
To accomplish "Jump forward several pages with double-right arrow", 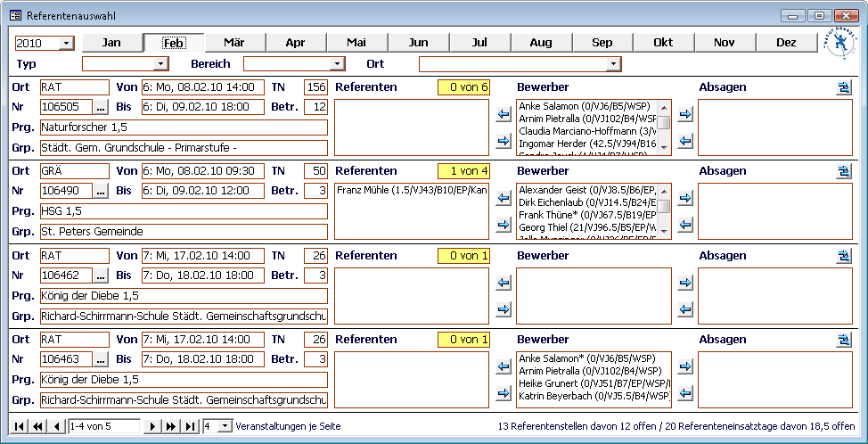I will click(x=170, y=426).
